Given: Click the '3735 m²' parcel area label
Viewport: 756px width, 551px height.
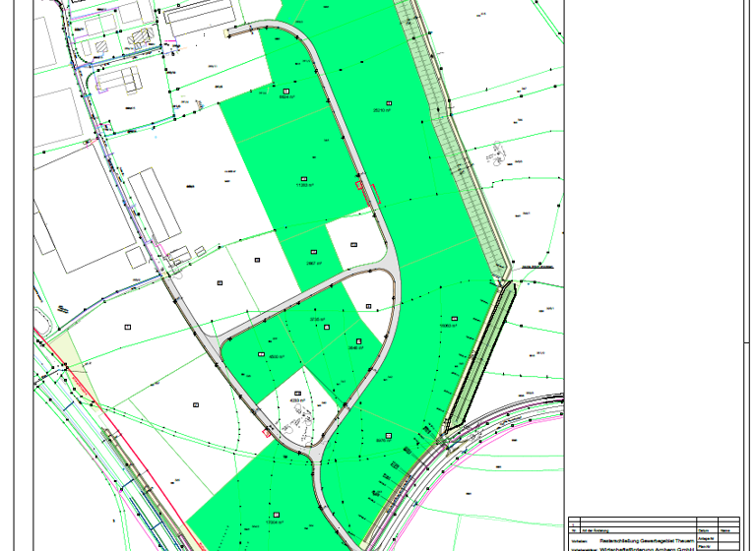Looking at the screenshot, I should point(317,319).
